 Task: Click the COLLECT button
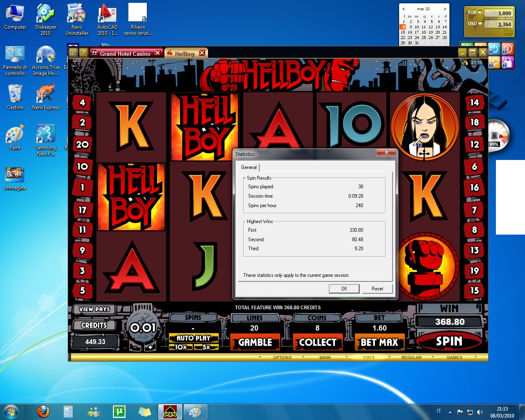pyautogui.click(x=317, y=342)
